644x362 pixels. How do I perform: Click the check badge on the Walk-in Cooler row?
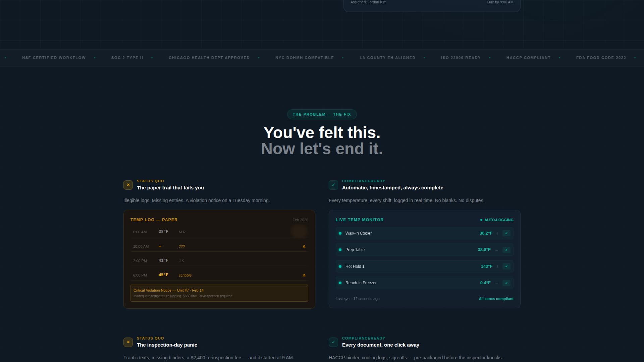506,233
